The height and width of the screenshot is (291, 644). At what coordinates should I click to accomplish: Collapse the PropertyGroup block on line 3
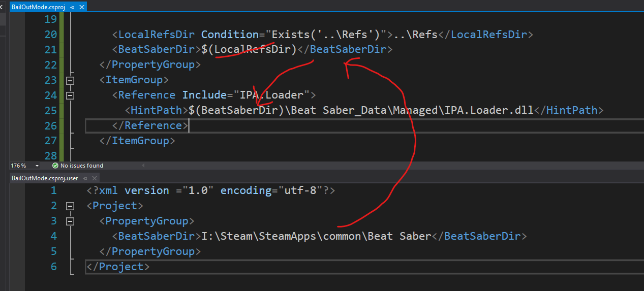tap(70, 221)
